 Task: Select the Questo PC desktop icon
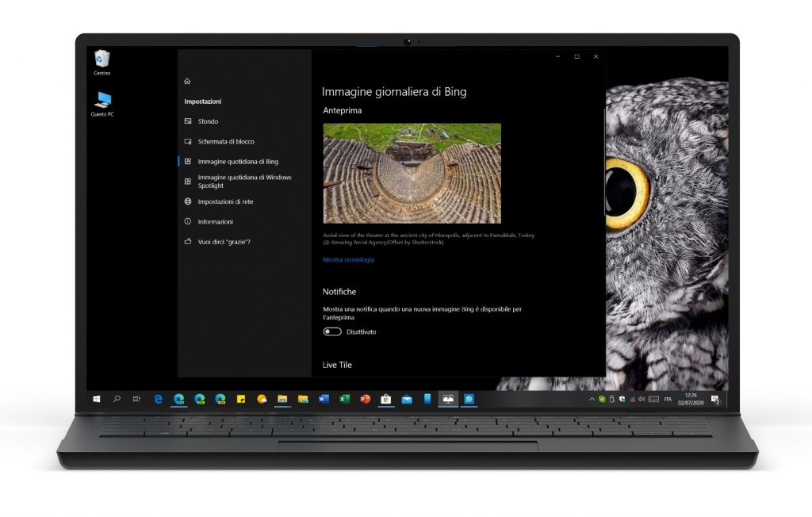pos(101,101)
